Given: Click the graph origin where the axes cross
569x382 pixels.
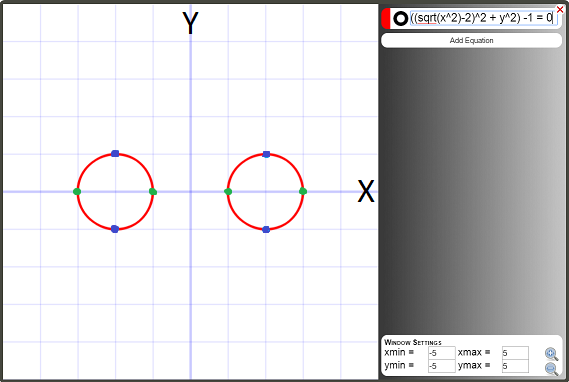Looking at the screenshot, I should coord(191,192).
